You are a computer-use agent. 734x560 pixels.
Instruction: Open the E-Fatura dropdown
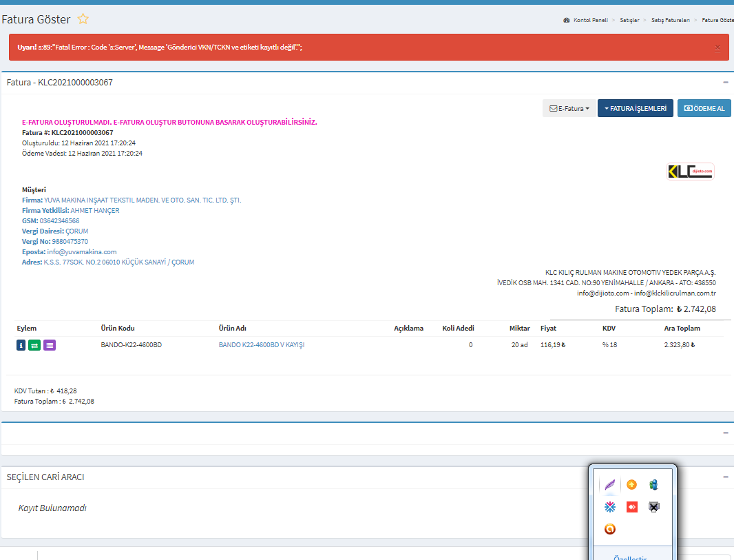(x=568, y=108)
